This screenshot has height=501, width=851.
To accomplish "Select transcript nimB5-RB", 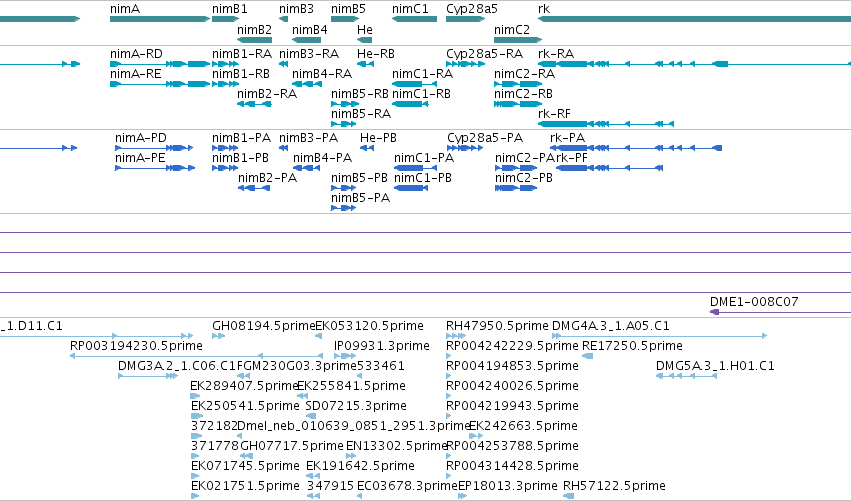I will point(360,94).
